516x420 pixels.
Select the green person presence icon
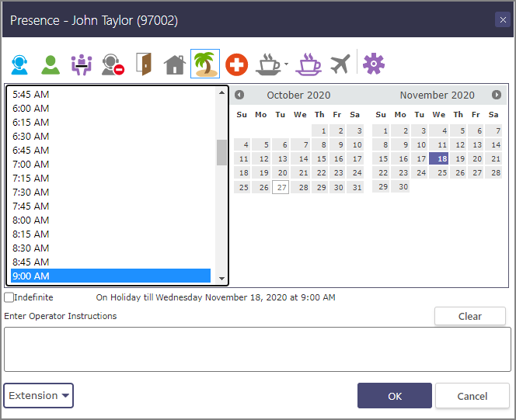pyautogui.click(x=51, y=64)
